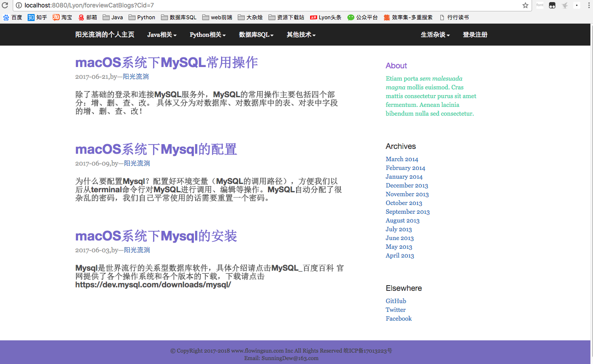This screenshot has height=364, width=593.
Task: Open the July 2013 archive
Action: coord(399,229)
